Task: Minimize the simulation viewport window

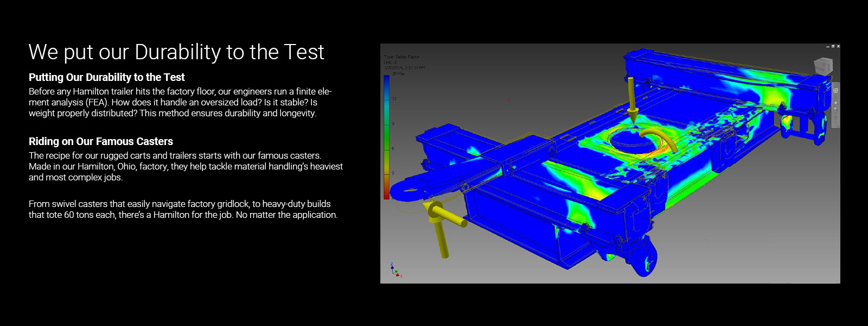Action: tap(827, 47)
